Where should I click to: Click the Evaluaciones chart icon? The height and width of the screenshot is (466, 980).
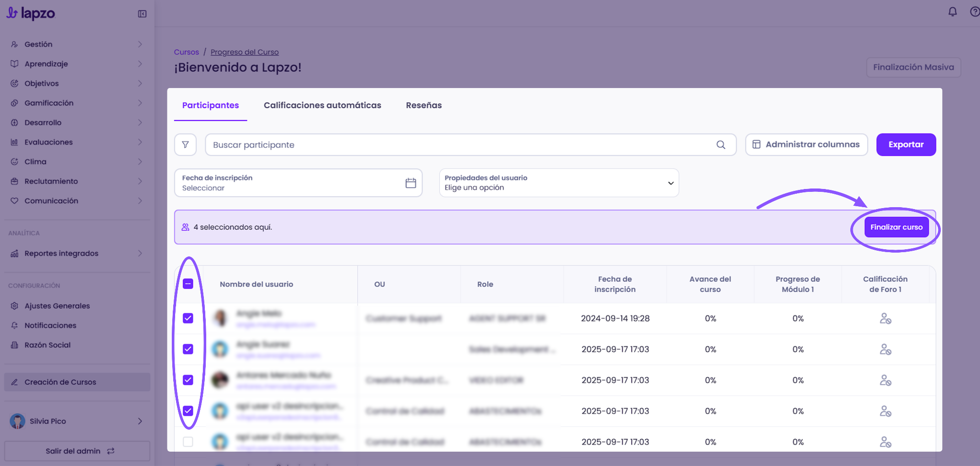point(14,142)
